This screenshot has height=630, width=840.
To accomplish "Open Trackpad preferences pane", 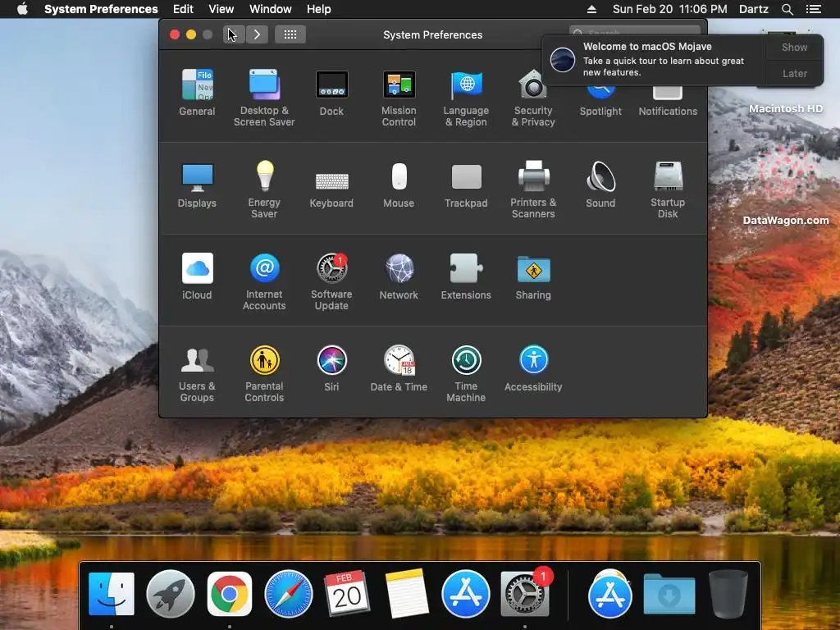I will click(466, 185).
